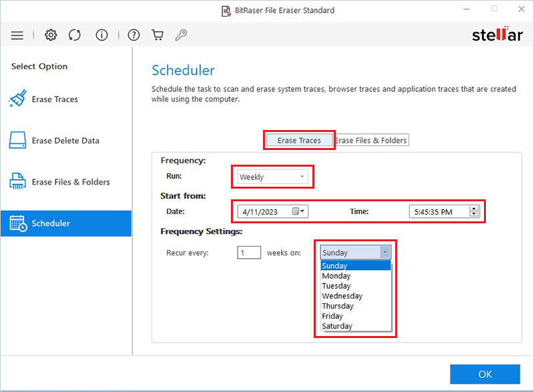Screen dimensions: 534x392
Task: Click the 'weeks on:' label
Action: tap(284, 253)
